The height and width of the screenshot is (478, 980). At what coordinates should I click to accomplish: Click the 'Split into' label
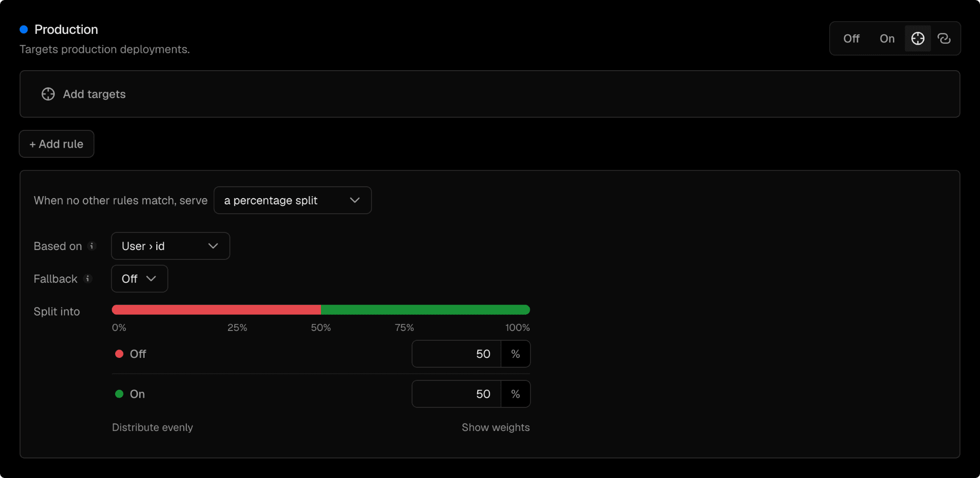(57, 312)
